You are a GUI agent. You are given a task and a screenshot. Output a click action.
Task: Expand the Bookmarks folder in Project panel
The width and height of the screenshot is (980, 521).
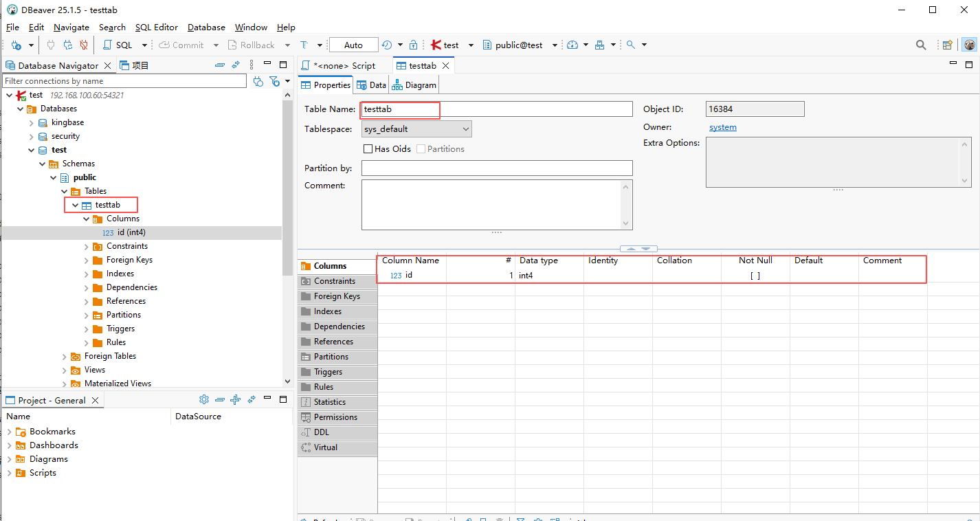pos(9,432)
